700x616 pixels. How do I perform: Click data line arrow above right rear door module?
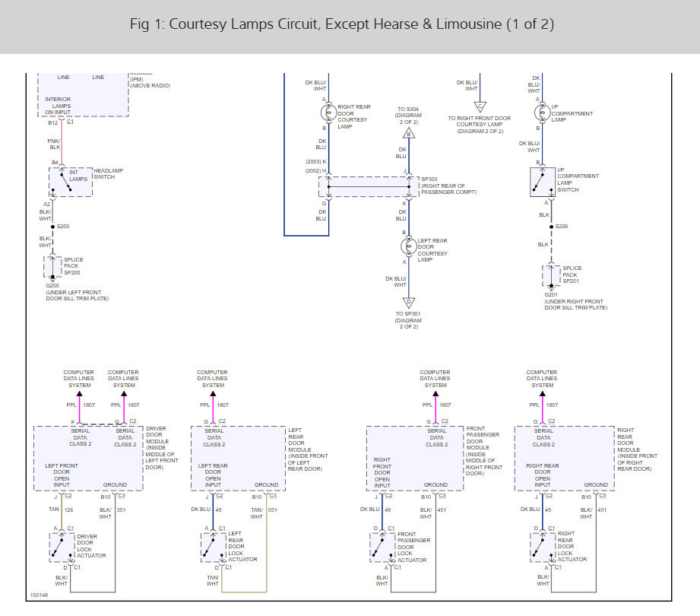(x=543, y=393)
